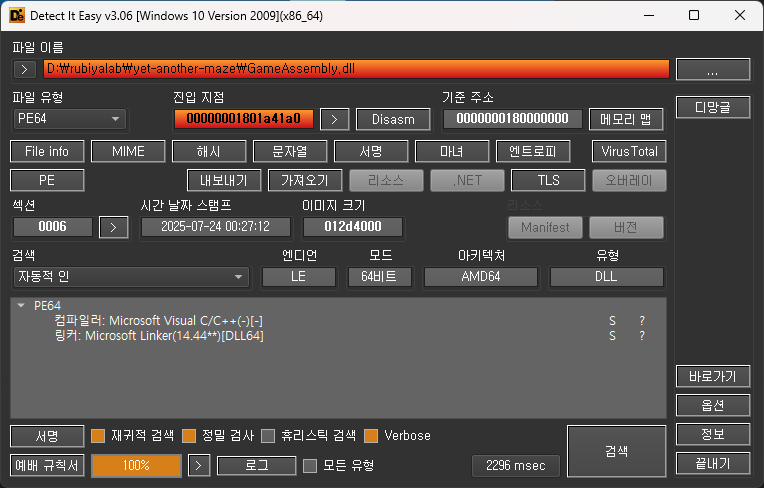Click the 100% scan progress bar
Viewport: 764px width, 488px height.
[136, 466]
